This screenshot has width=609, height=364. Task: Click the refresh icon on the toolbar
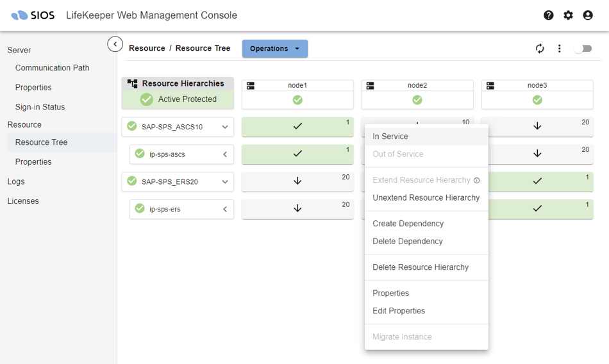540,49
